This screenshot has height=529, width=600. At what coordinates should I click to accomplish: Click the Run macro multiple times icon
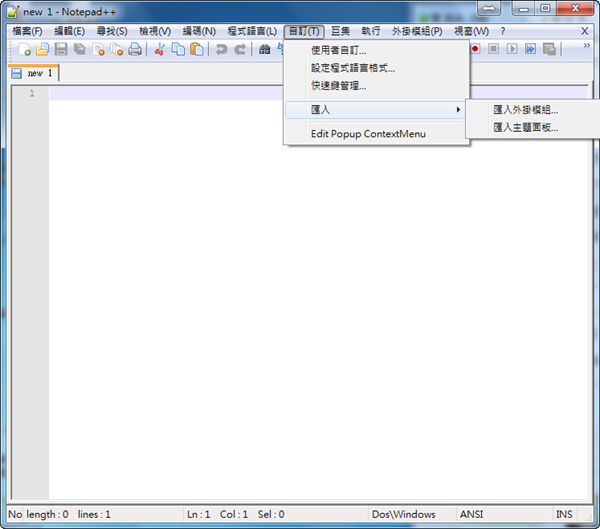coord(530,49)
